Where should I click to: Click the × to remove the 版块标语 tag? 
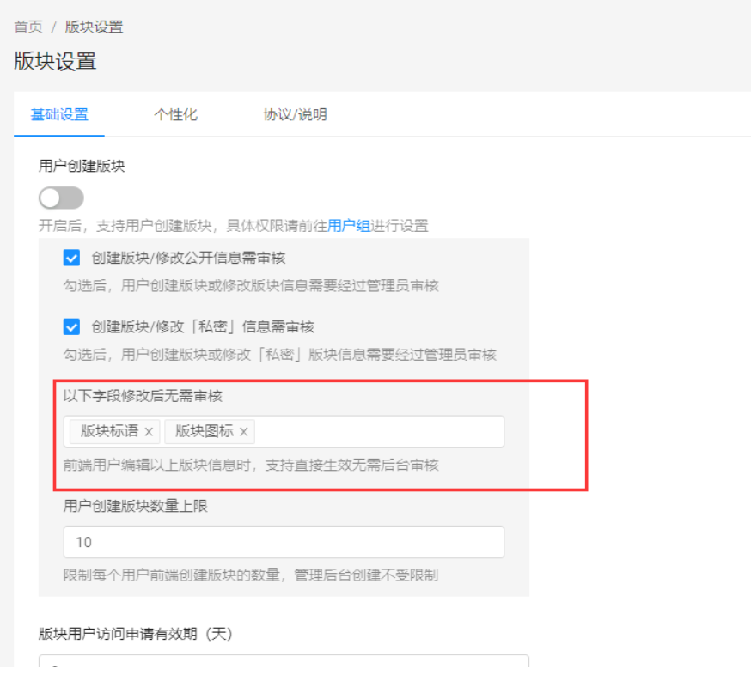tap(150, 431)
